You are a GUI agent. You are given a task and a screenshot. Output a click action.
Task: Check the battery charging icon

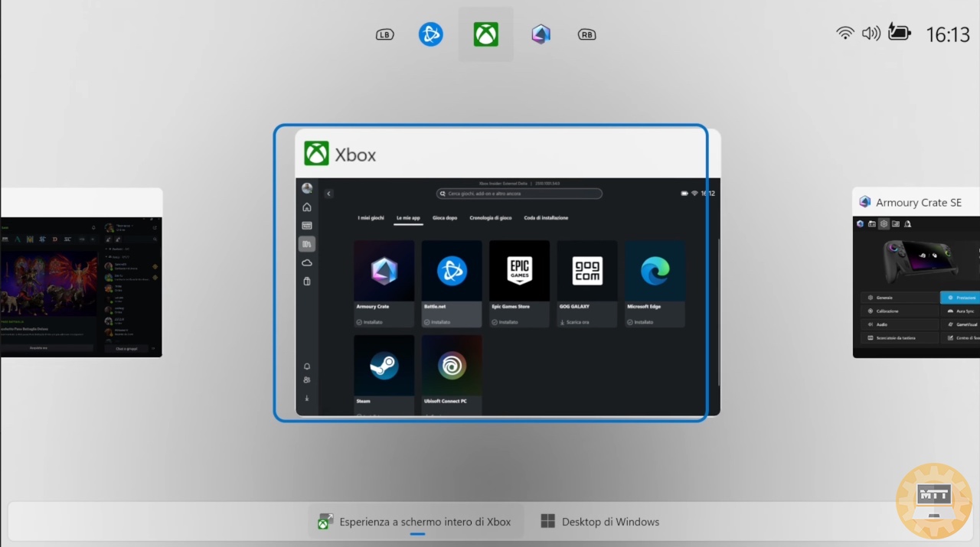click(x=900, y=33)
